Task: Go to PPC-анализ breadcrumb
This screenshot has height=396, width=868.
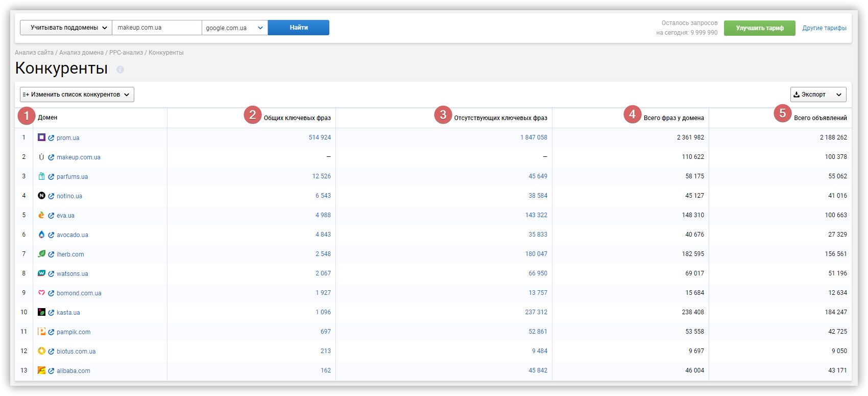Action: 126,53
